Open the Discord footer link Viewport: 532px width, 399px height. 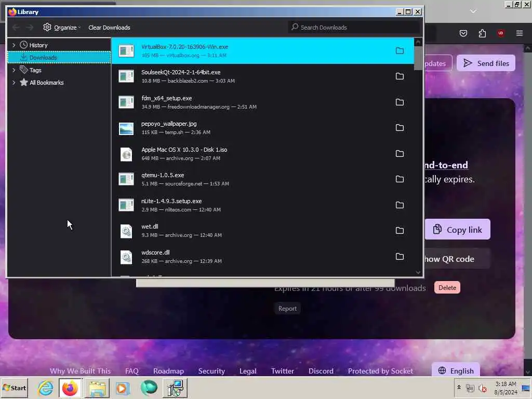(321, 371)
